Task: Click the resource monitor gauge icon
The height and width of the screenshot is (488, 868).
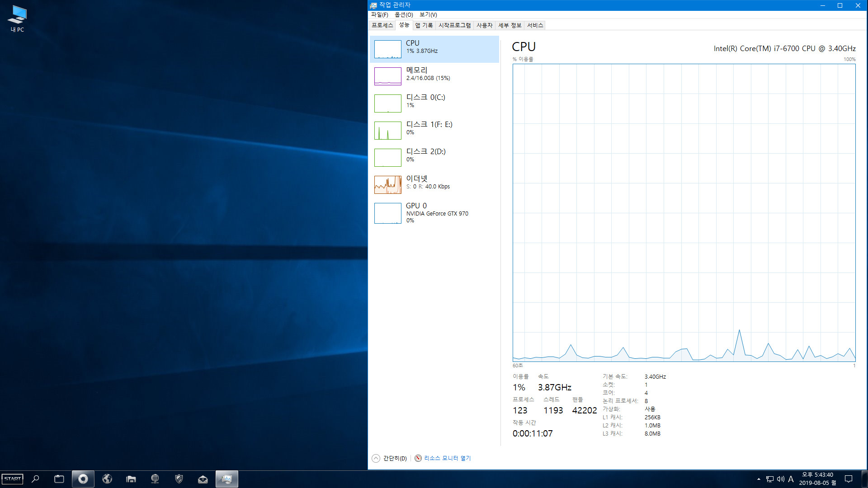Action: [418, 458]
